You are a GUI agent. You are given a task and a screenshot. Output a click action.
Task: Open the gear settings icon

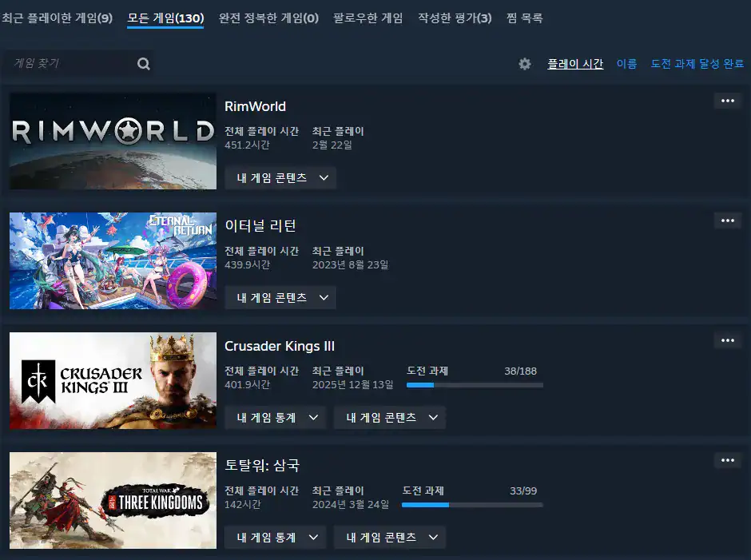[x=525, y=64]
